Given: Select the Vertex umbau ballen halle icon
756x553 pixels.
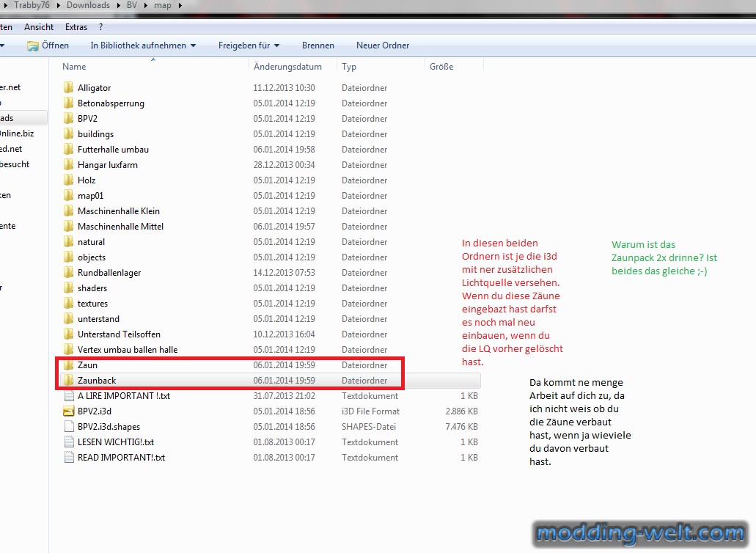Looking at the screenshot, I should (68, 350).
